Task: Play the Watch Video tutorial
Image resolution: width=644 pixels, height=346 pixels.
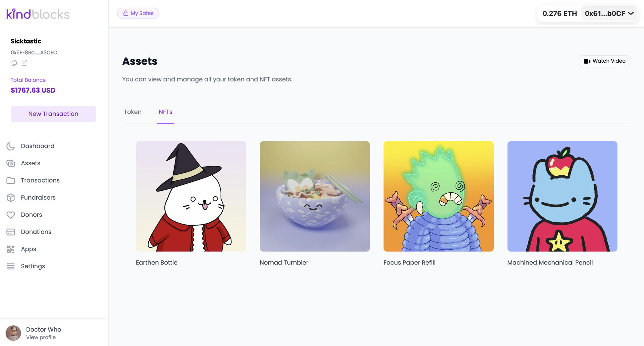Action: click(604, 61)
